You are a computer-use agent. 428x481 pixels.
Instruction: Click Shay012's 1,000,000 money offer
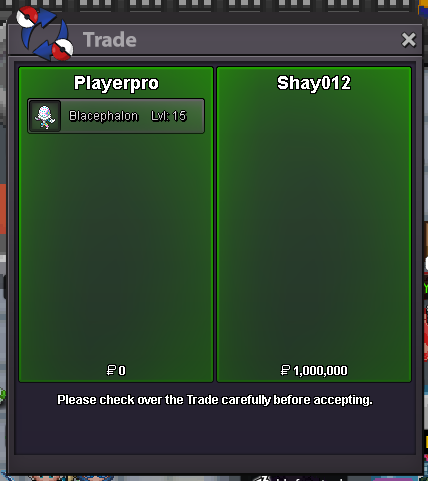pyautogui.click(x=320, y=371)
